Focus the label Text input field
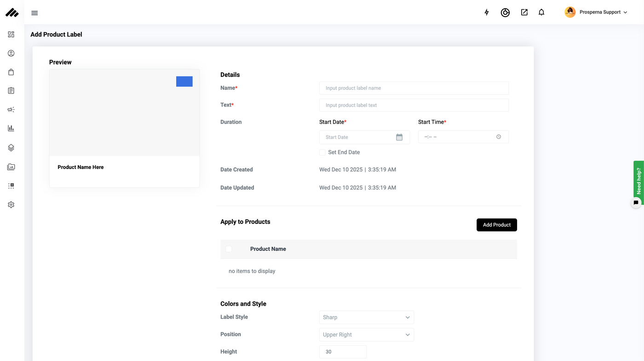Image resolution: width=644 pixels, height=361 pixels. click(414, 105)
